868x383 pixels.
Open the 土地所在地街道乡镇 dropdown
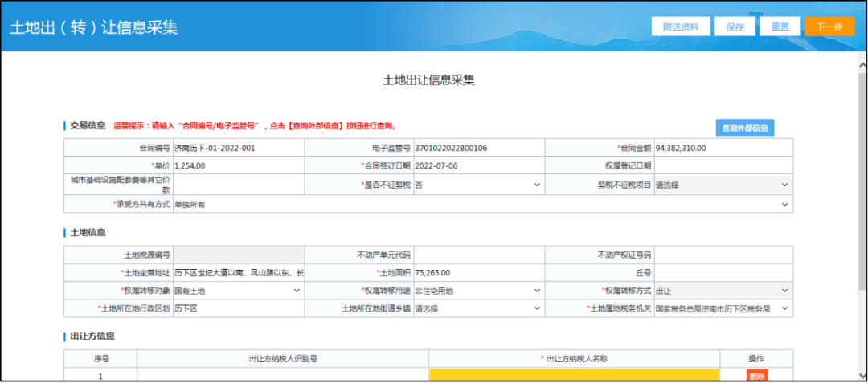(x=477, y=308)
